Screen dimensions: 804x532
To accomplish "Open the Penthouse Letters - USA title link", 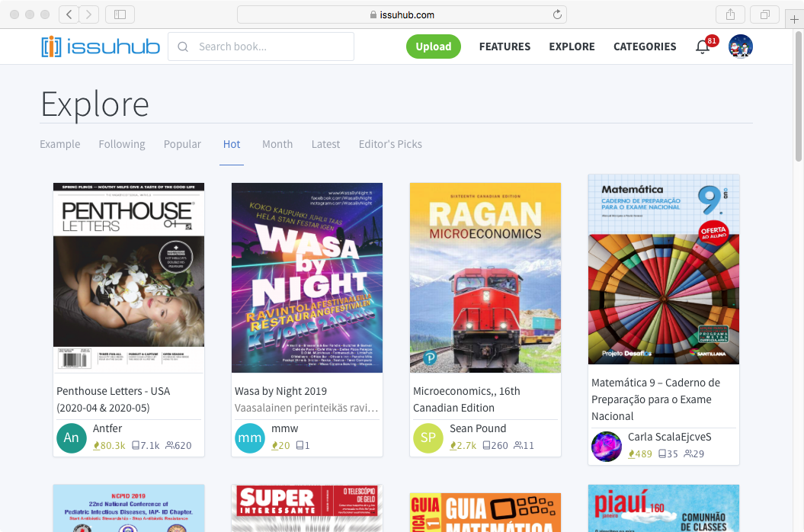I will click(114, 399).
